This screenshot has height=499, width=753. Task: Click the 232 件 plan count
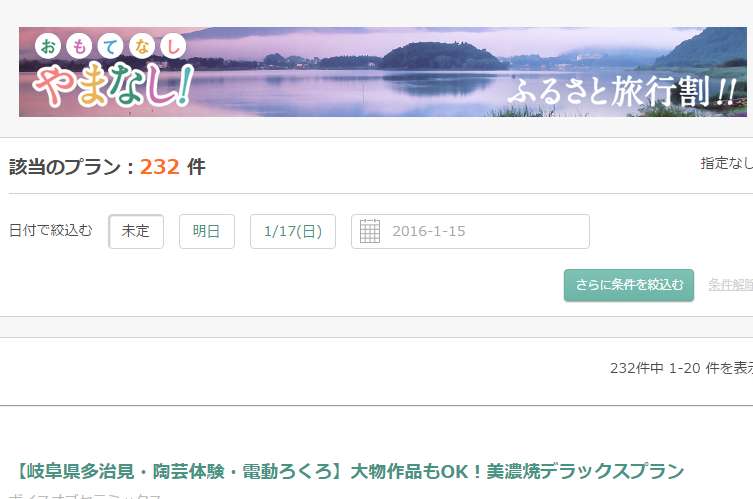click(x=172, y=167)
